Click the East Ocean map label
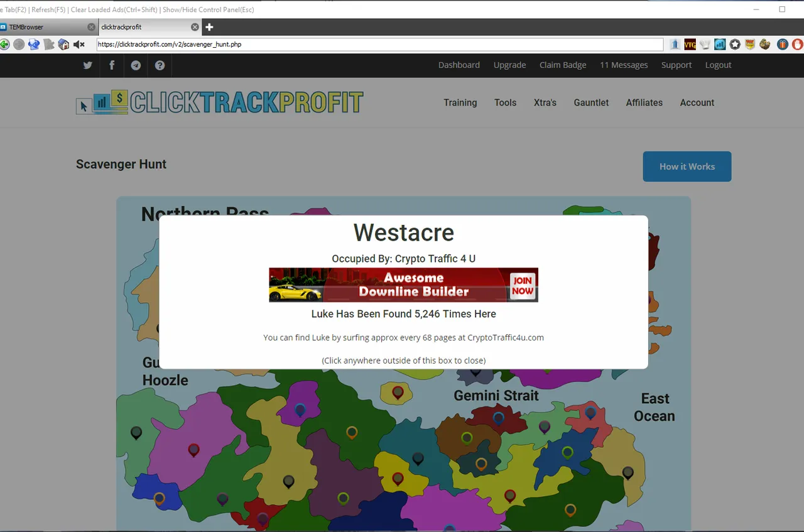 655,407
